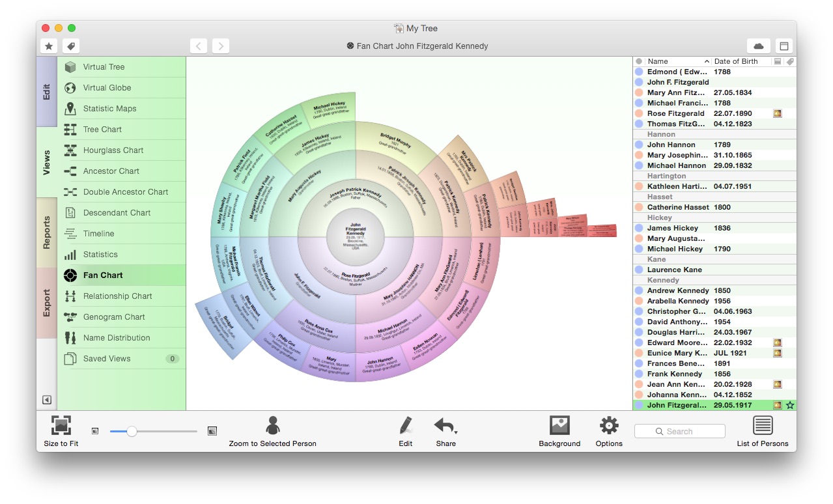Sort by the media column header icon
The height and width of the screenshot is (504, 833).
pos(777,61)
